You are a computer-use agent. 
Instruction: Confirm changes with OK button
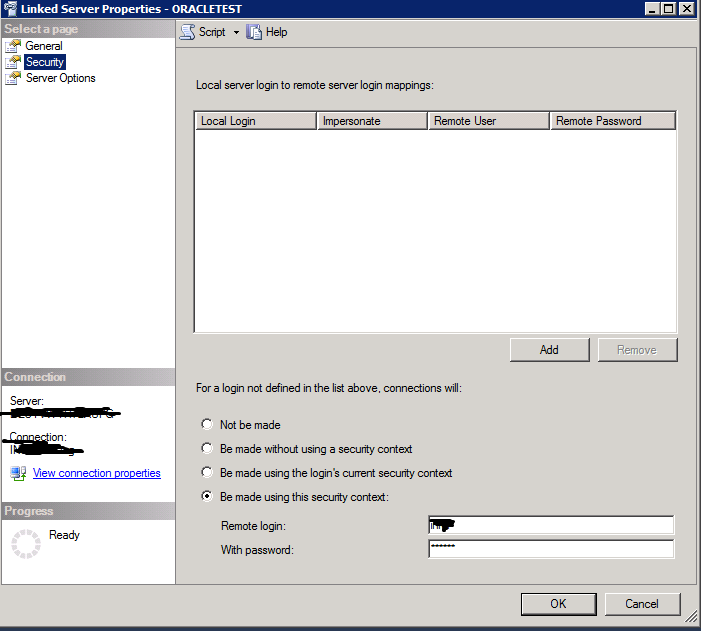(558, 604)
